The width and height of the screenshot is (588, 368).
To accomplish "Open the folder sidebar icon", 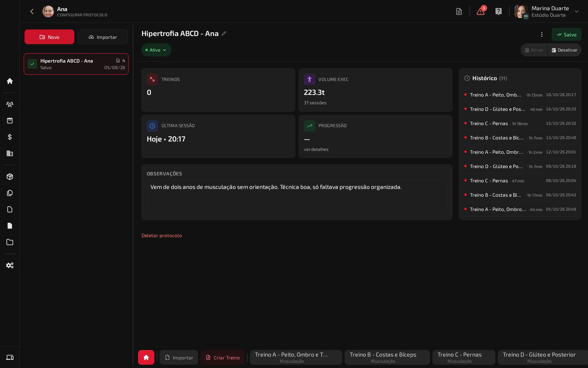I will (10, 242).
